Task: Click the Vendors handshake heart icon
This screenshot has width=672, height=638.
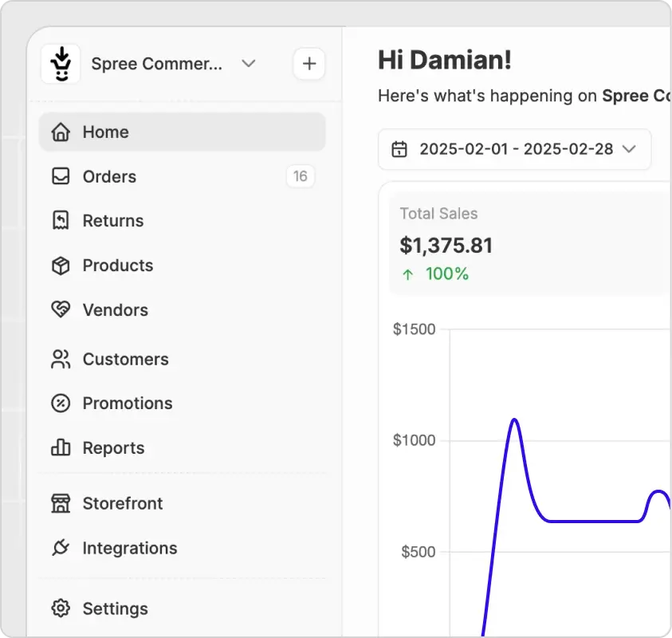Action: tap(61, 310)
